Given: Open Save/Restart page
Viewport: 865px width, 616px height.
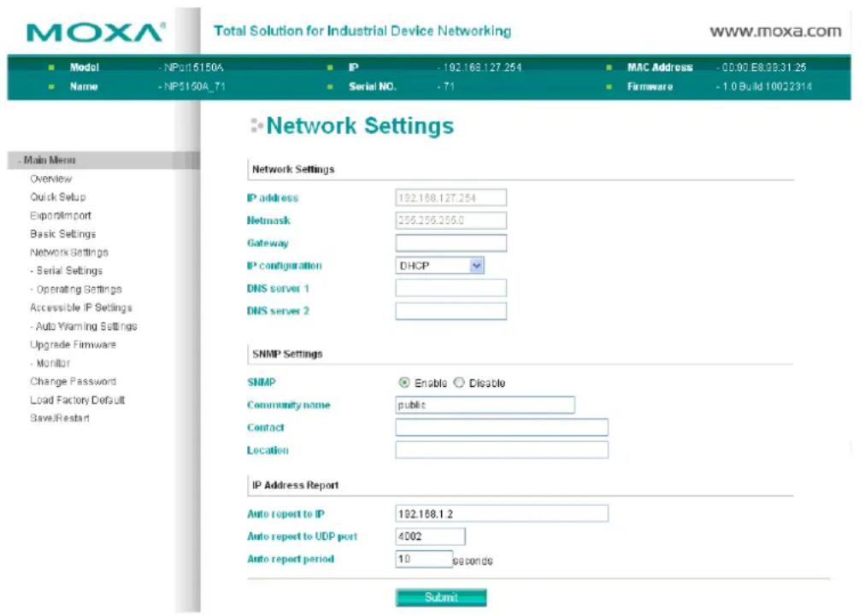Looking at the screenshot, I should coord(60,418).
